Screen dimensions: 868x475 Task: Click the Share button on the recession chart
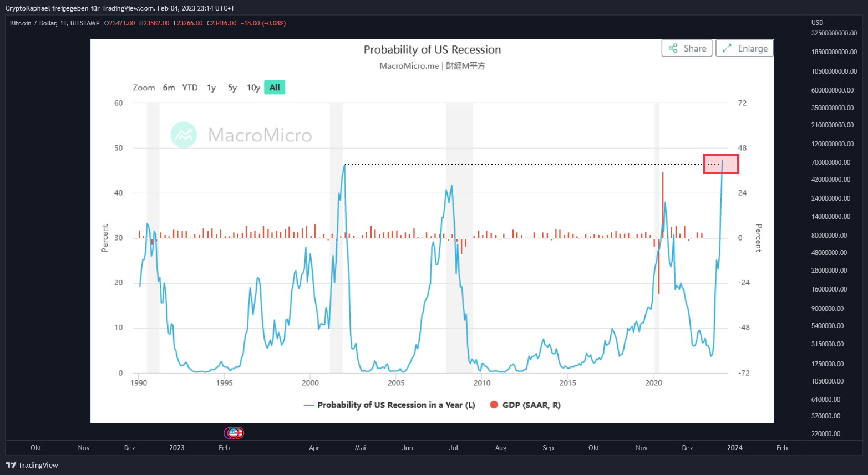(x=687, y=48)
